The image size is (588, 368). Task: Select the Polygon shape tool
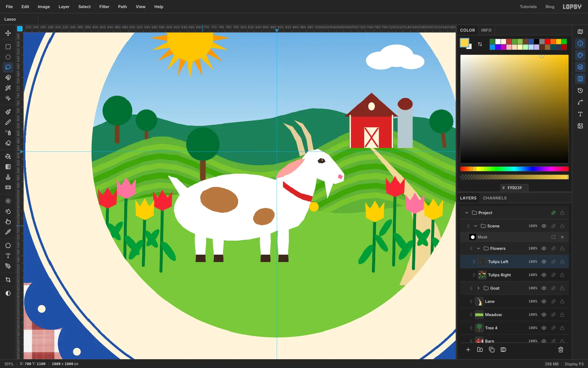click(x=8, y=245)
